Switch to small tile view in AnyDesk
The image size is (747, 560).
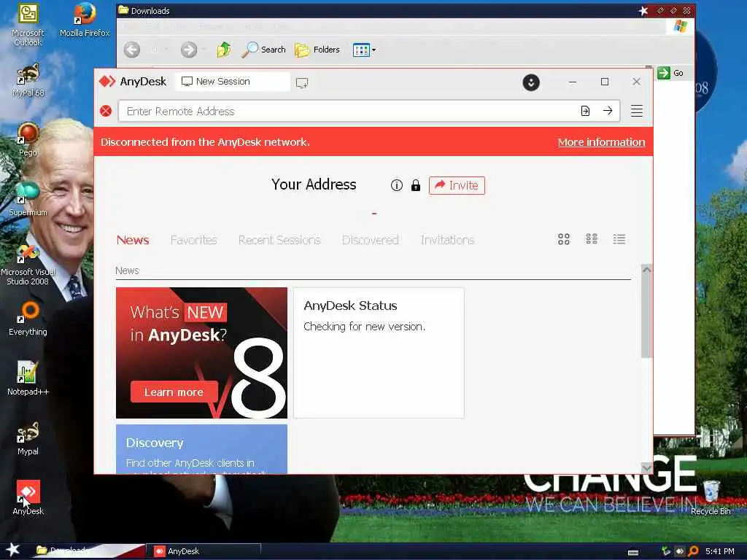tap(591, 239)
